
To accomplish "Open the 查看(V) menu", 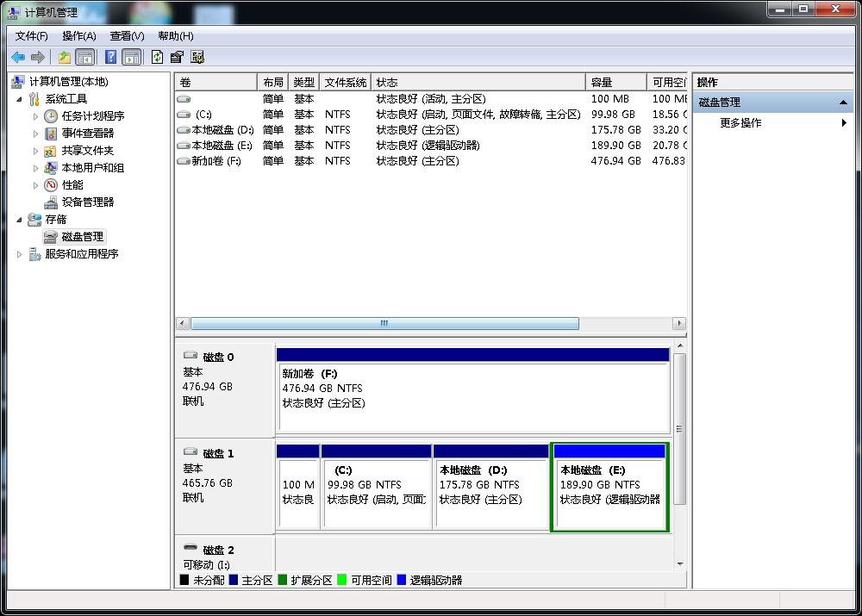I will tap(127, 36).
